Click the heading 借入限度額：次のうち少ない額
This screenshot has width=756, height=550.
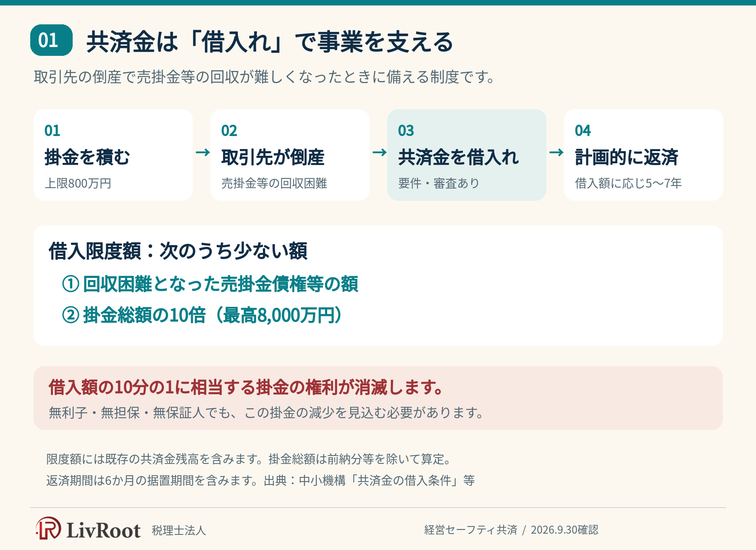[178, 251]
